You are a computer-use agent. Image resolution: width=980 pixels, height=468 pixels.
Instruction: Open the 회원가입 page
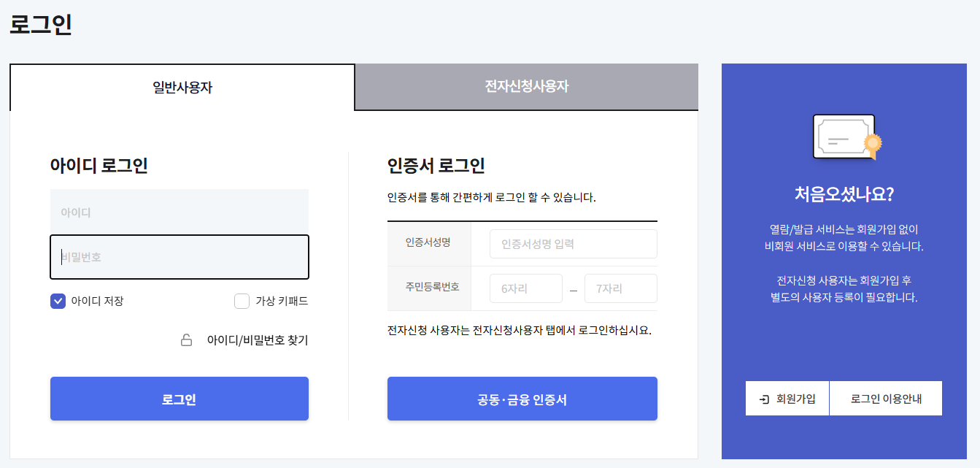pyautogui.click(x=787, y=398)
